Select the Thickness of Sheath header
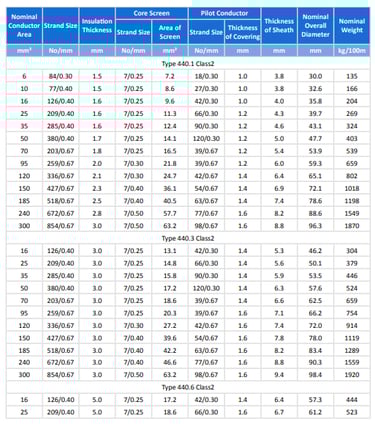Image resolution: width=375 pixels, height=424 pixels. pos(279,26)
